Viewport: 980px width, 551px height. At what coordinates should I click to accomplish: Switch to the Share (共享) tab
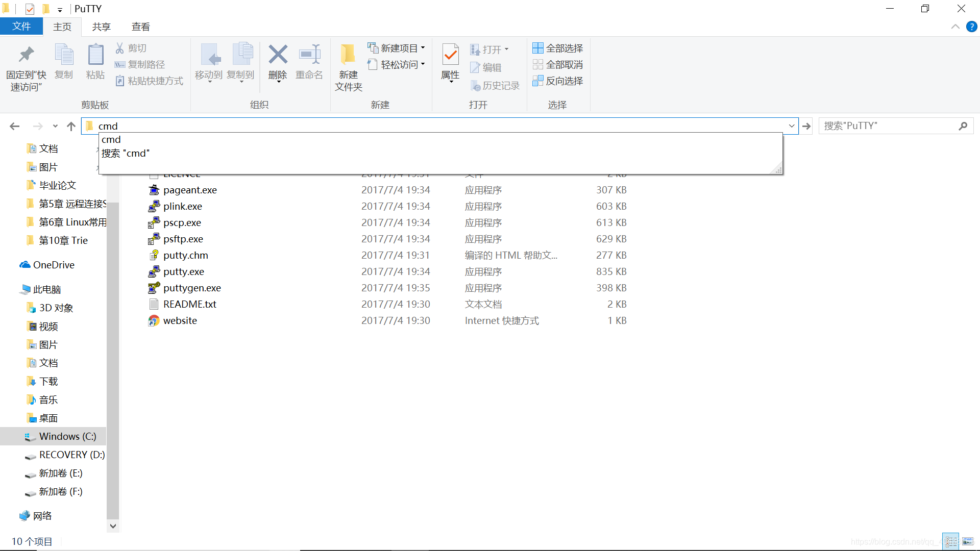pos(101,27)
